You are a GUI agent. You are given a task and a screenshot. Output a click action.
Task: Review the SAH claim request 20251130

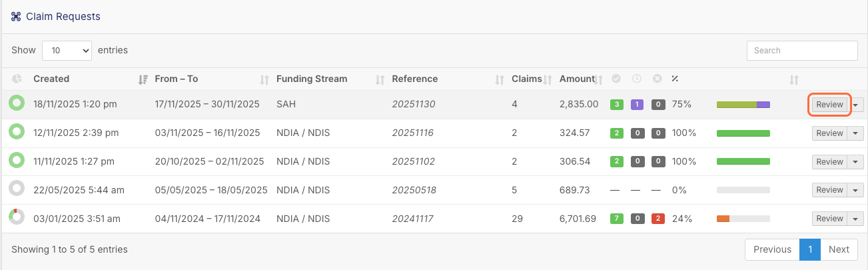[830, 105]
